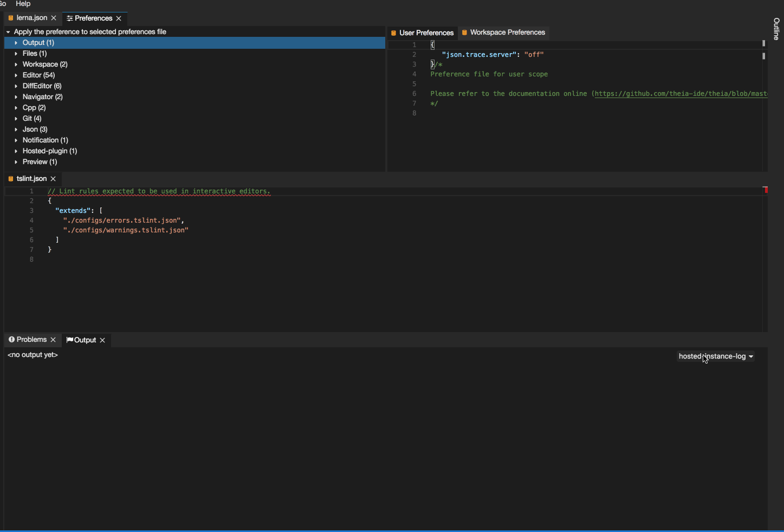Click the lerna.json tab file icon
Image resolution: width=784 pixels, height=532 pixels.
10,18
